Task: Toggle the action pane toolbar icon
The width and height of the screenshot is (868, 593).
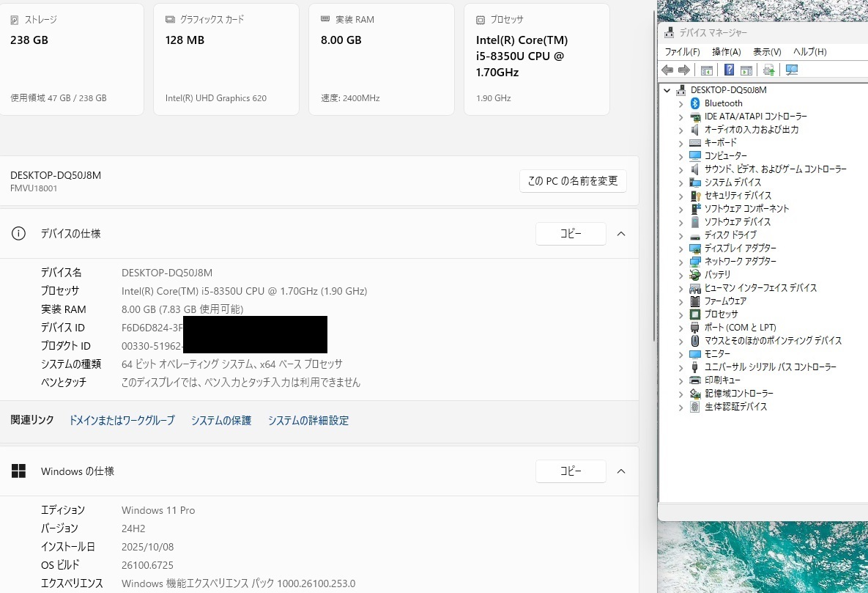Action: (x=746, y=70)
